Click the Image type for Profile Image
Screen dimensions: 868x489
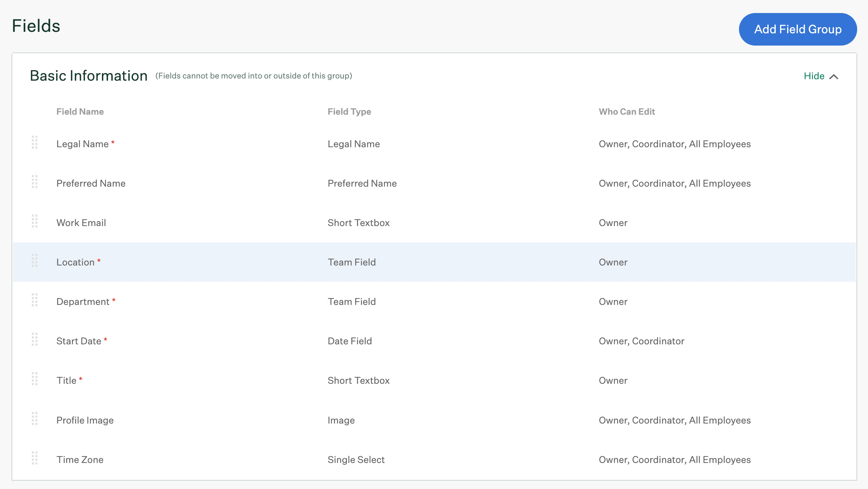[x=341, y=420]
